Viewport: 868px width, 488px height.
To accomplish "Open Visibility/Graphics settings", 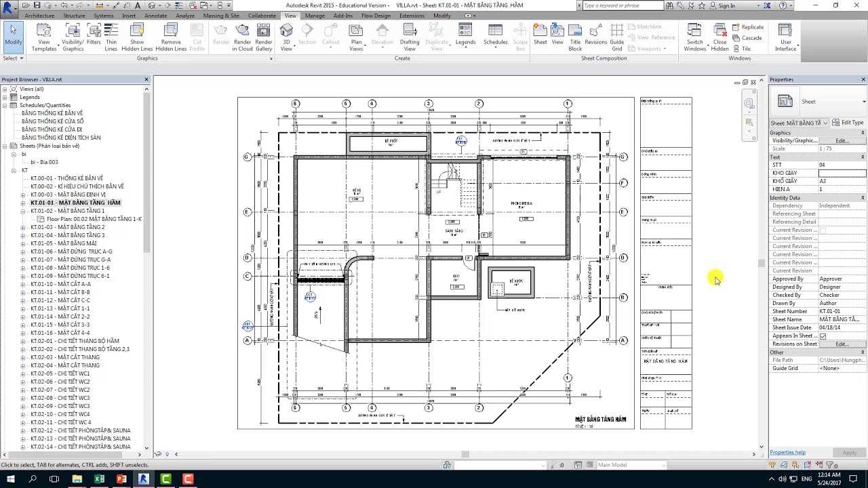I will coord(73,37).
